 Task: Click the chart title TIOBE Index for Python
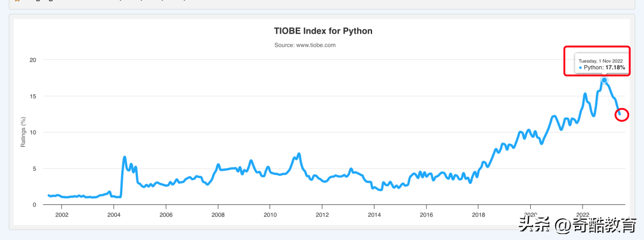point(323,31)
